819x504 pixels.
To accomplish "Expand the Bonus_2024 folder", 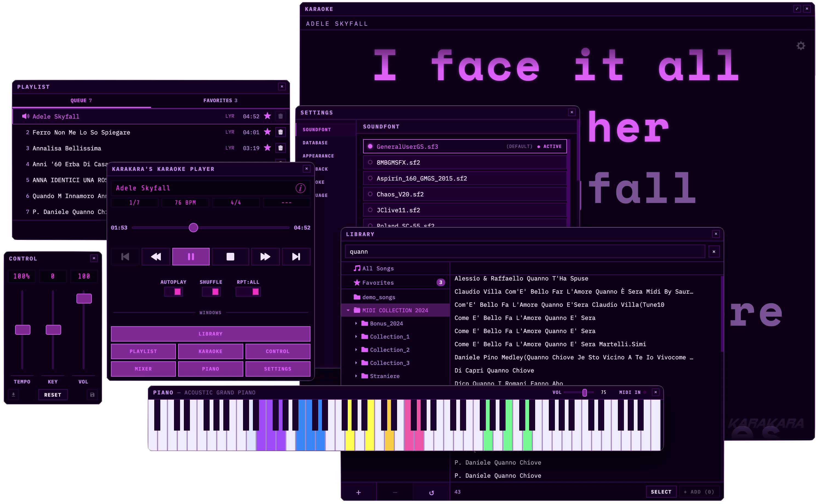I will [356, 323].
